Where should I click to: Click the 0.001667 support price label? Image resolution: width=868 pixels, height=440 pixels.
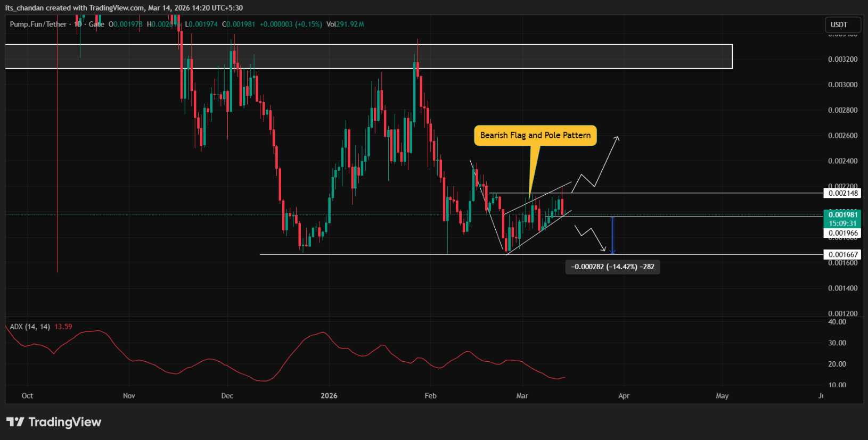(842, 255)
